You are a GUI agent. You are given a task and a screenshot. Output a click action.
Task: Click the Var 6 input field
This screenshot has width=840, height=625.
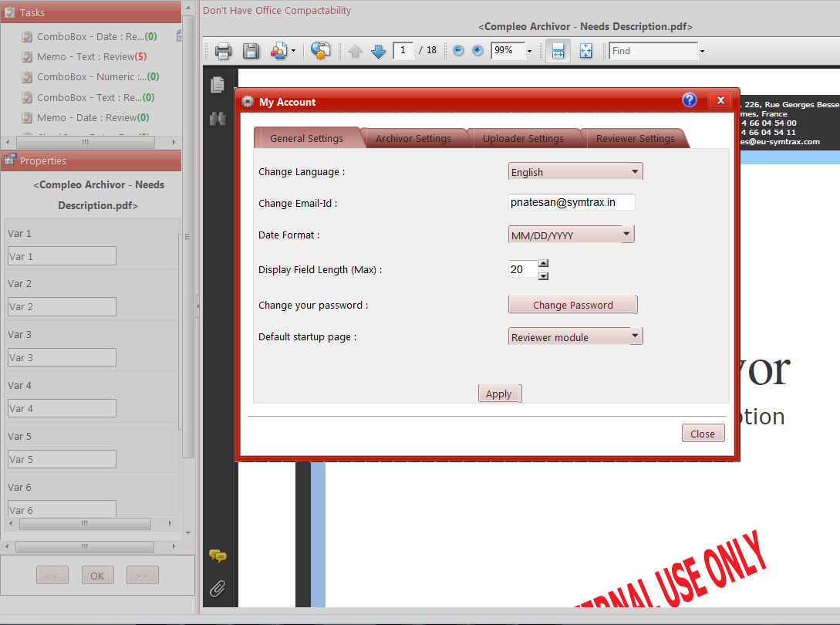click(x=62, y=508)
